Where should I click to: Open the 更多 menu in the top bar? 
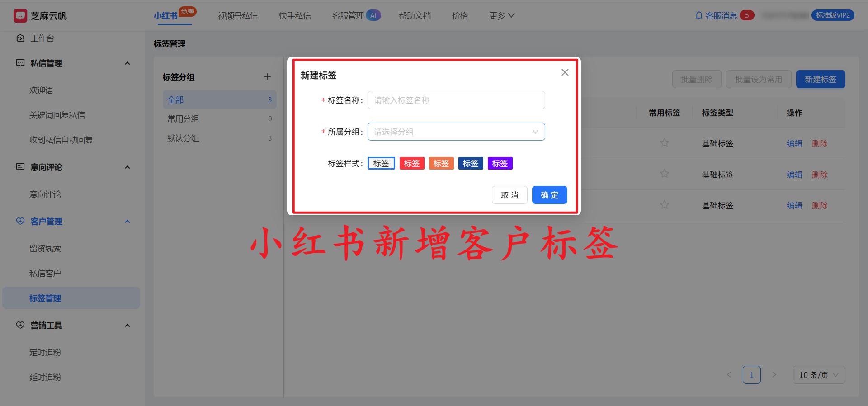click(502, 15)
